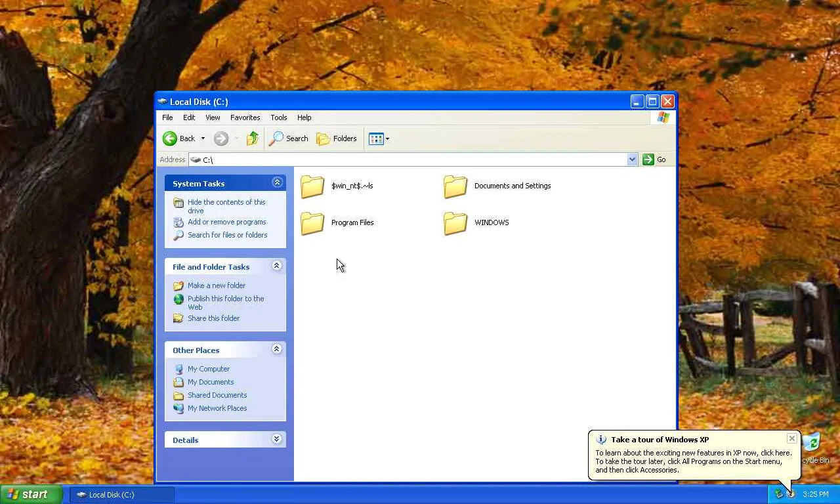Click the Windows flag logo in menu bar
840x504 pixels.
pyautogui.click(x=663, y=117)
